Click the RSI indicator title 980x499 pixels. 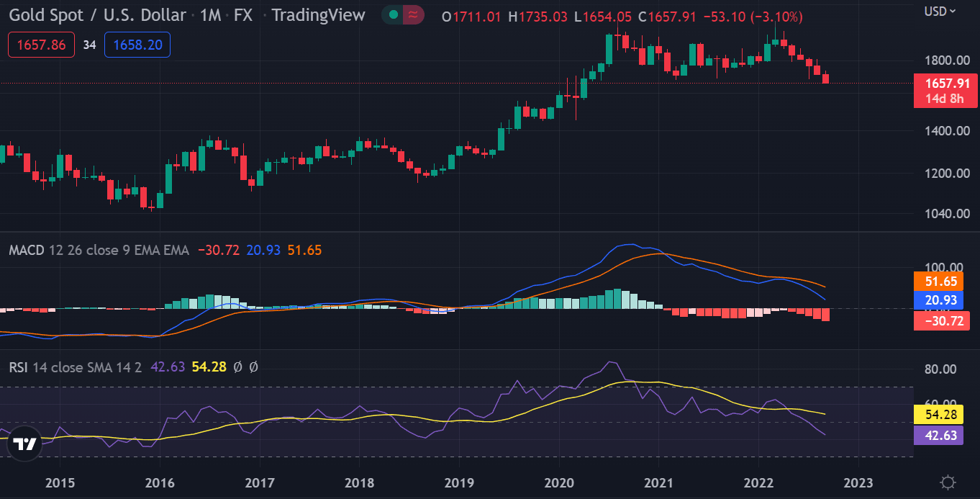click(18, 367)
